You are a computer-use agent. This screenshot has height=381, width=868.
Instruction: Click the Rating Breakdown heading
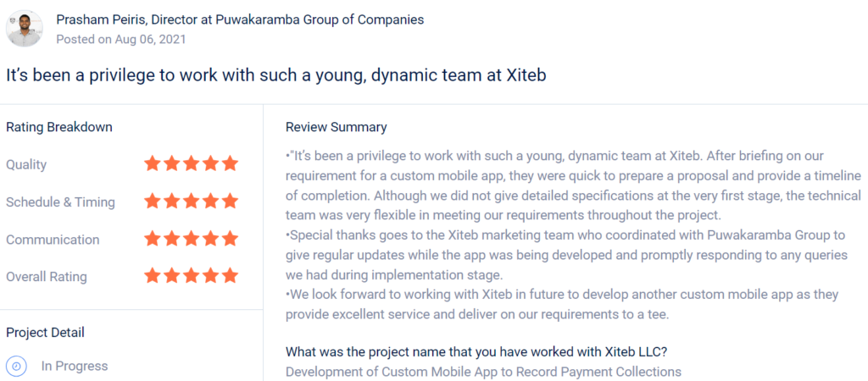[59, 127]
